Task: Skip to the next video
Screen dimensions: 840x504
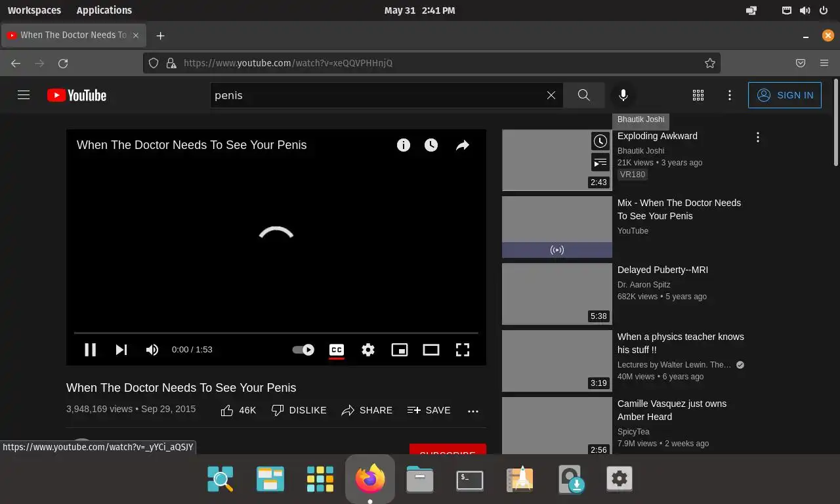Action: [x=121, y=350]
